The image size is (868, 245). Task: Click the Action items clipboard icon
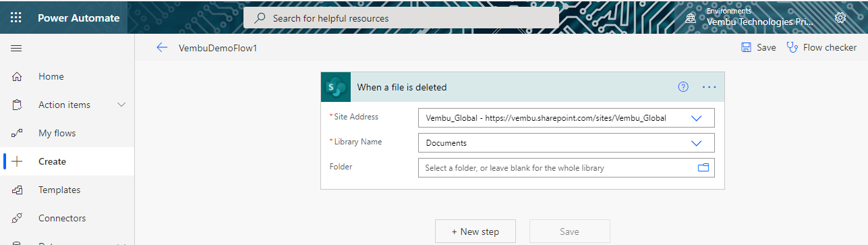(x=18, y=105)
